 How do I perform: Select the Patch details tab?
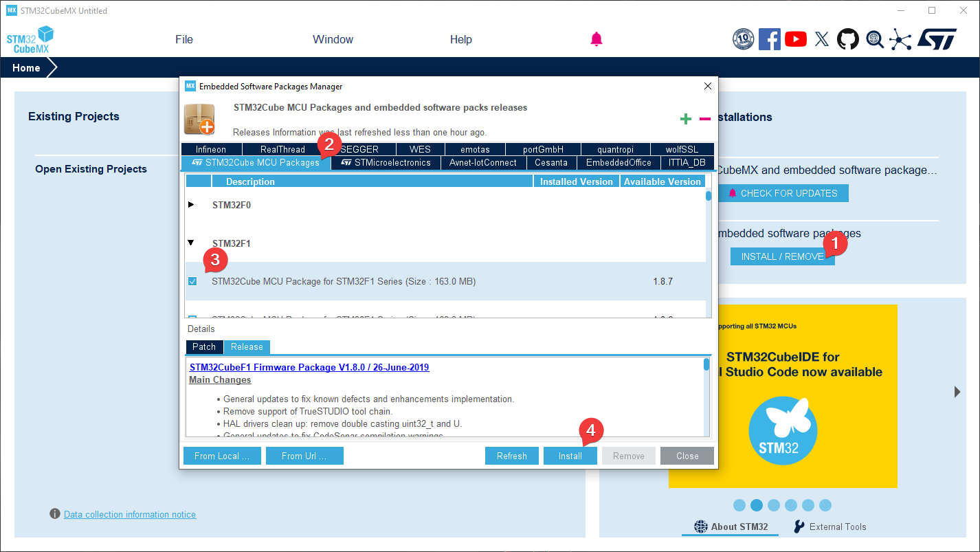(x=204, y=347)
